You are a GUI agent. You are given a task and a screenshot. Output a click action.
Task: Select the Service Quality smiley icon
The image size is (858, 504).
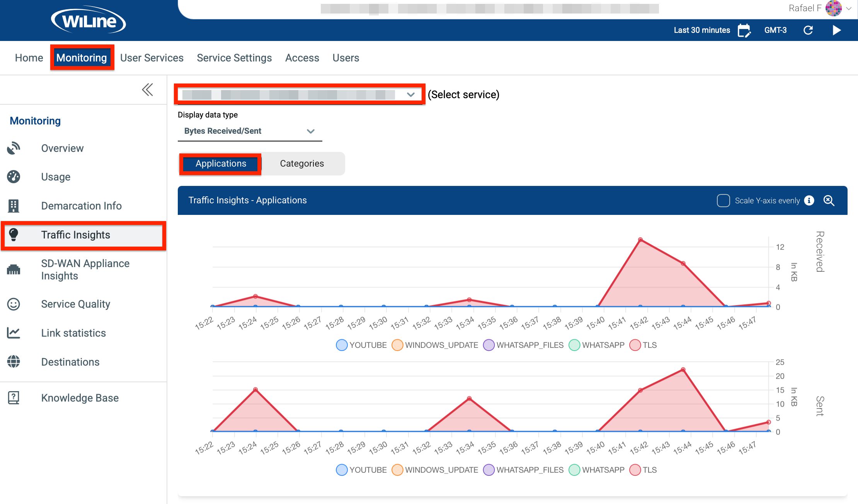[x=14, y=304]
